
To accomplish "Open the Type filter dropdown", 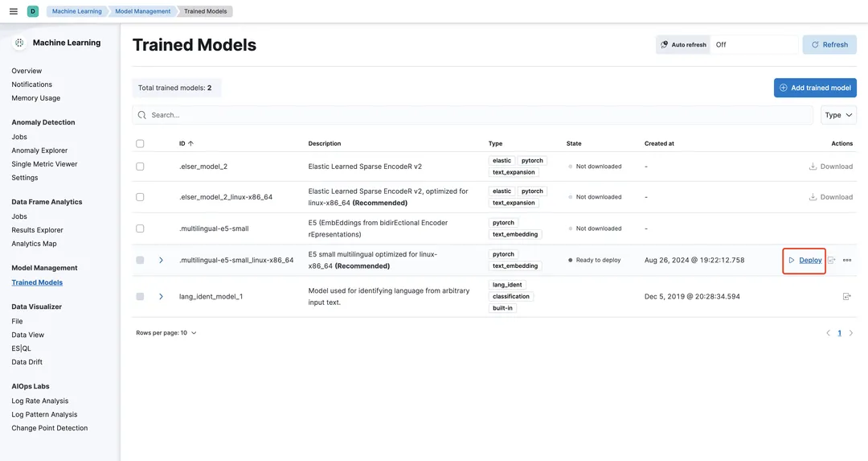I will click(x=838, y=115).
